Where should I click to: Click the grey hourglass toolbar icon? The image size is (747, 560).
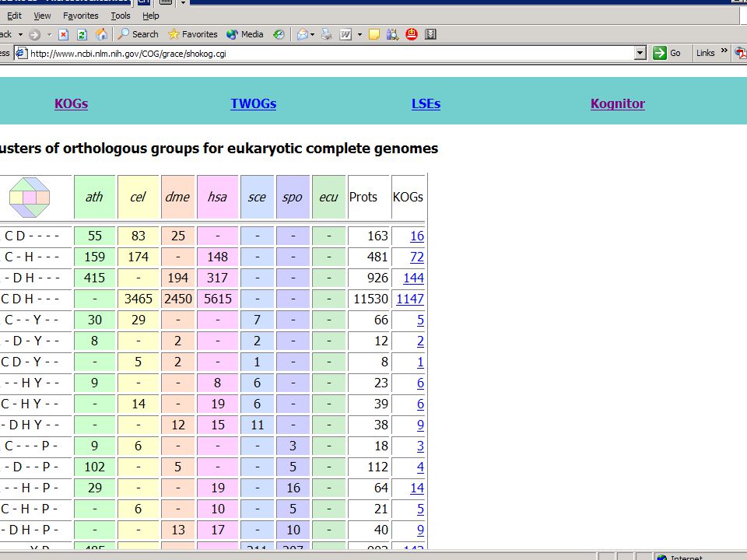(x=430, y=34)
